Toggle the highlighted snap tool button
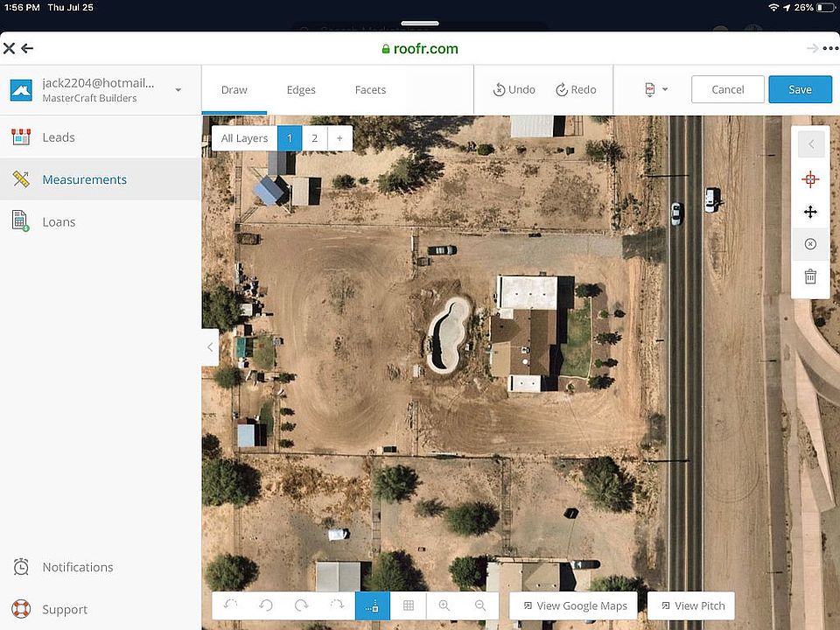Viewport: 840px width, 630px height. (x=373, y=605)
